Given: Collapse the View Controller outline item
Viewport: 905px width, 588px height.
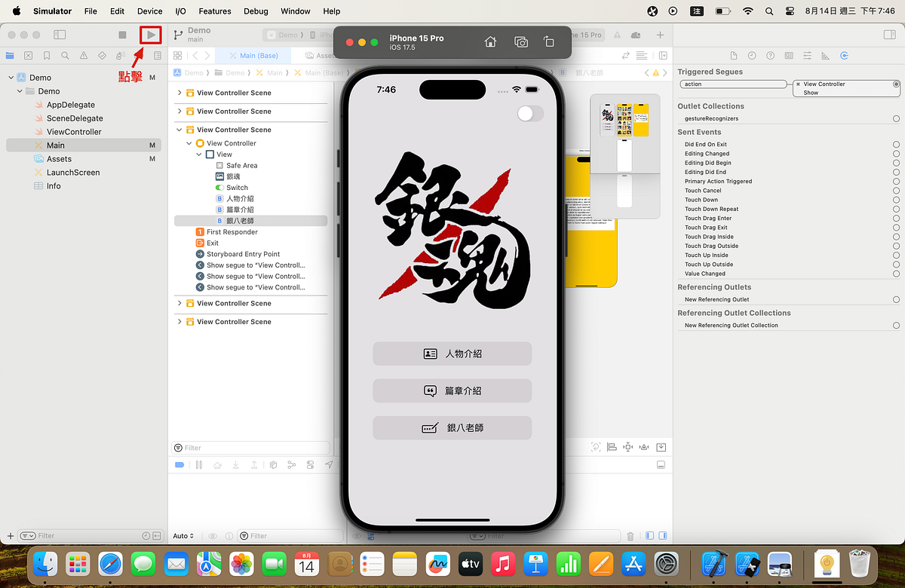Looking at the screenshot, I should [189, 142].
